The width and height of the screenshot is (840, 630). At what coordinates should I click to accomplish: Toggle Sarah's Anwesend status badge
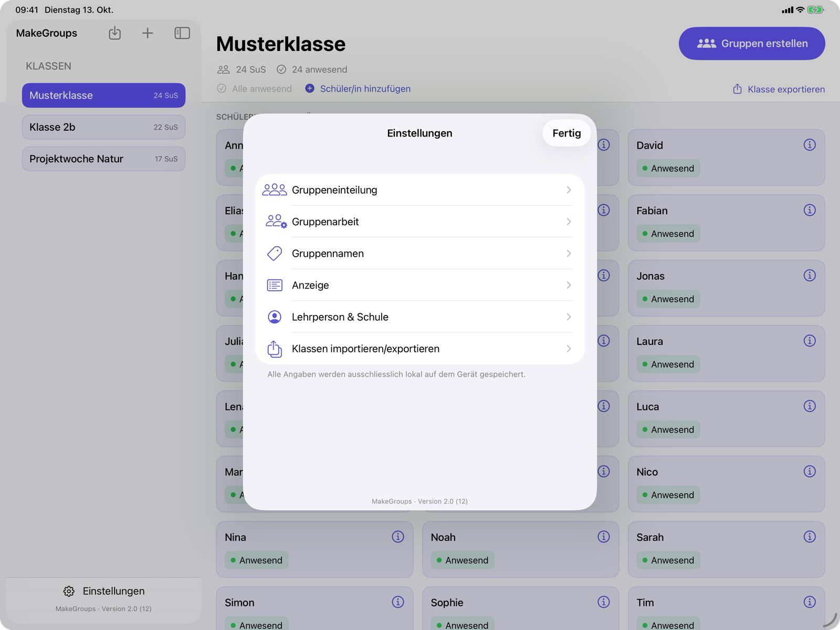pos(668,560)
